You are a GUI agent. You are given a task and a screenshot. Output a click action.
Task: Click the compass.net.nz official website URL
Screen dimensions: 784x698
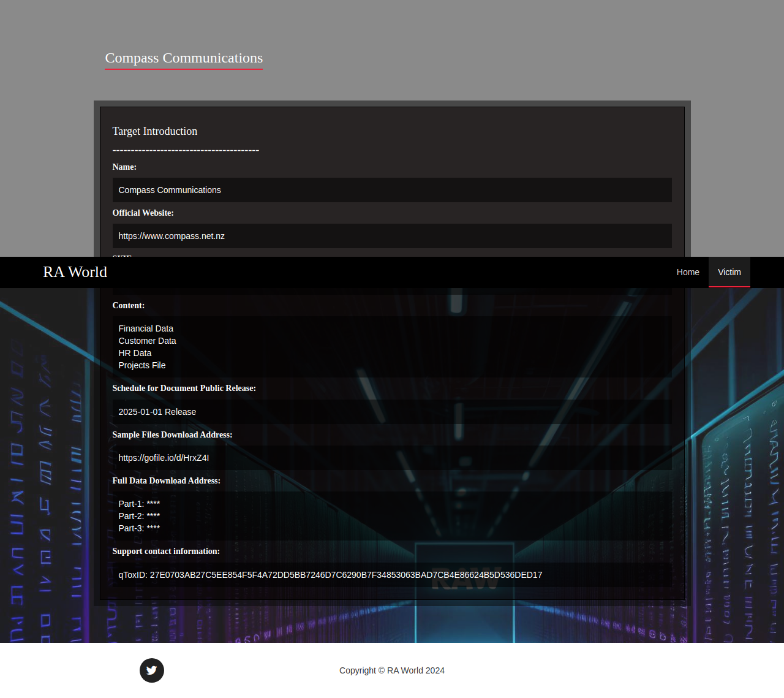[171, 236]
